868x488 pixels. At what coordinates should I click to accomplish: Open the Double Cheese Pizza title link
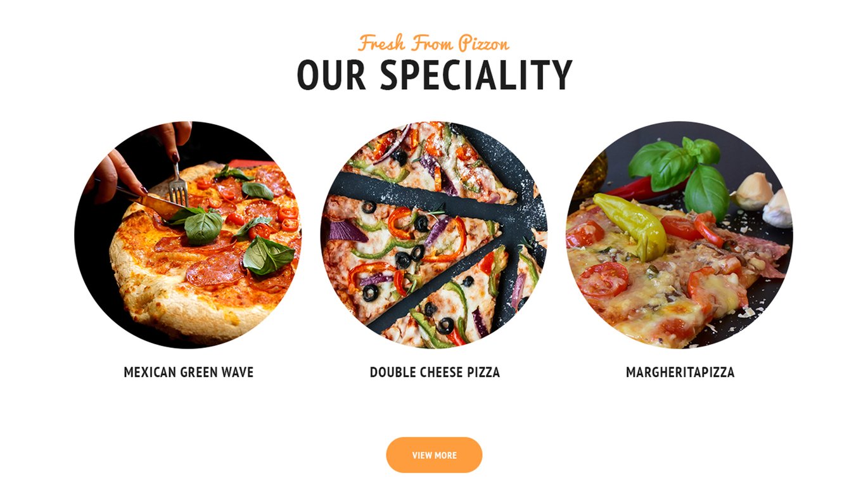pos(435,373)
